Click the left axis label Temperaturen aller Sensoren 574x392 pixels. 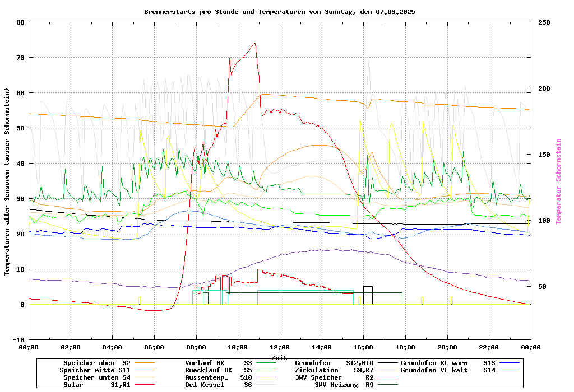tap(7, 181)
